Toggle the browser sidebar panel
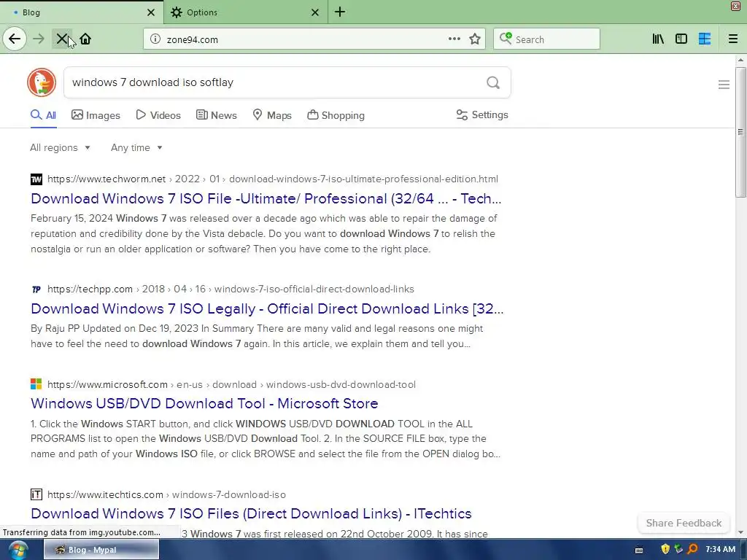This screenshot has width=747, height=560. point(681,39)
